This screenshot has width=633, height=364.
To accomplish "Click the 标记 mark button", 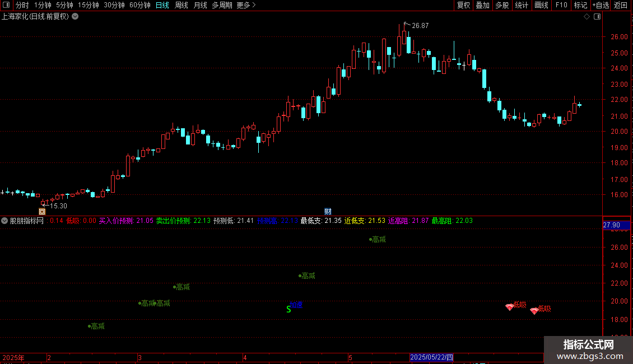I will pyautogui.click(x=580, y=5).
